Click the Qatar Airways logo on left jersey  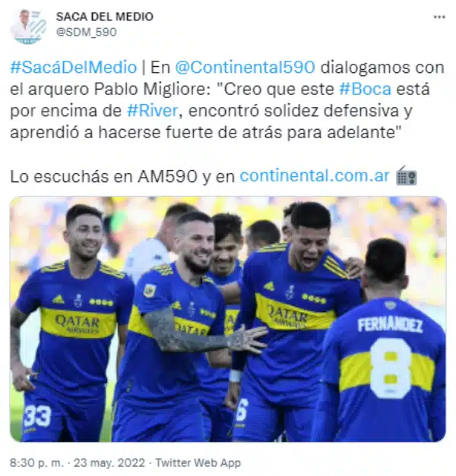coord(78,323)
